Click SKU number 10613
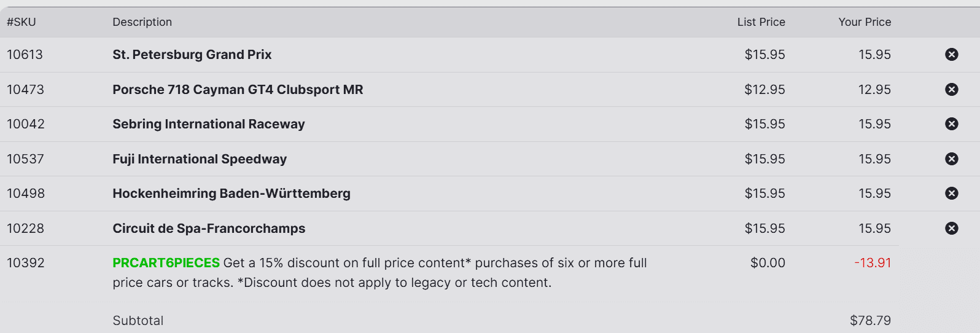The height and width of the screenshot is (333, 980). coord(25,55)
